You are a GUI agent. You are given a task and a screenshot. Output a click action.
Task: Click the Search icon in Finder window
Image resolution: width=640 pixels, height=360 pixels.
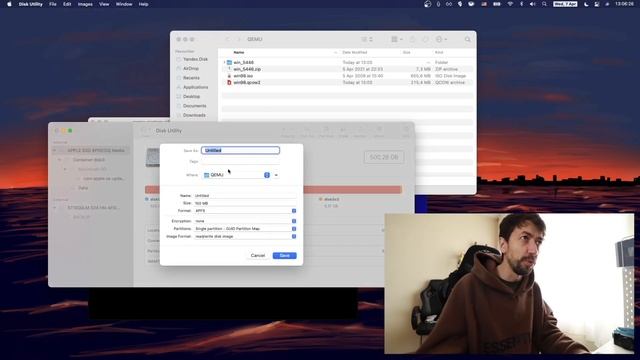click(467, 39)
